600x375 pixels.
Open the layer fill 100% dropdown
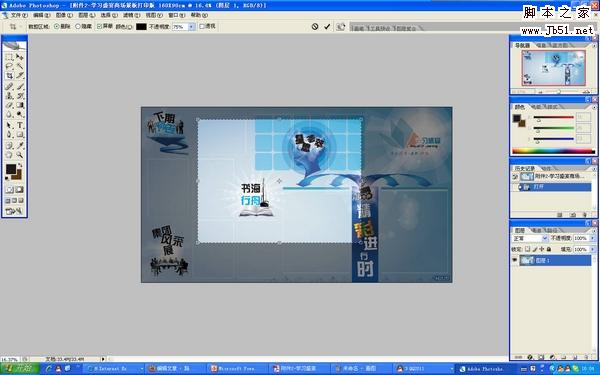[x=593, y=249]
